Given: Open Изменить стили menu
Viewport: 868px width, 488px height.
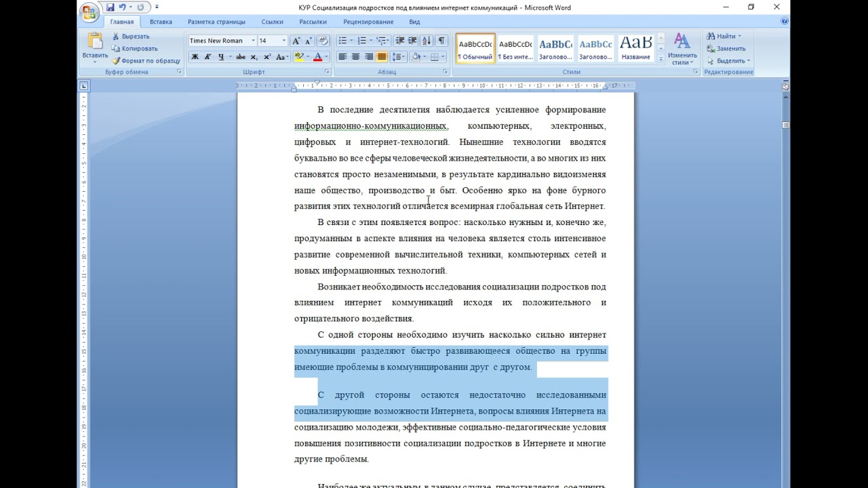Looking at the screenshot, I should pyautogui.click(x=682, y=49).
